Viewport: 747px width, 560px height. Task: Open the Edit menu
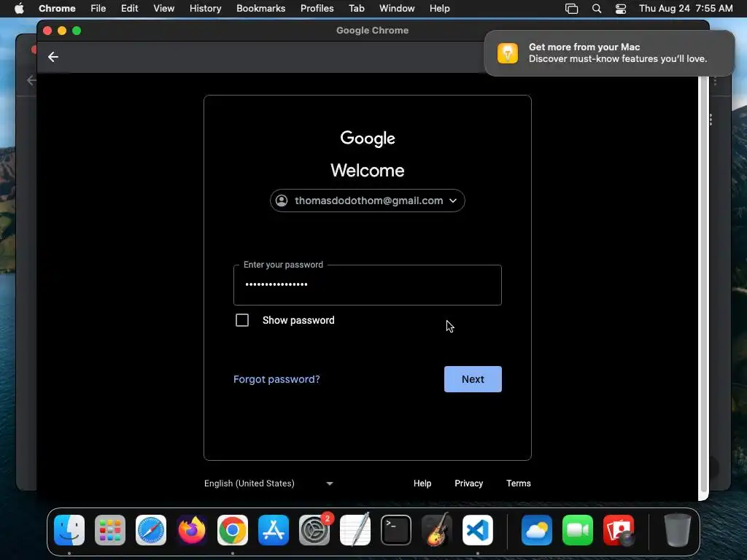129,8
